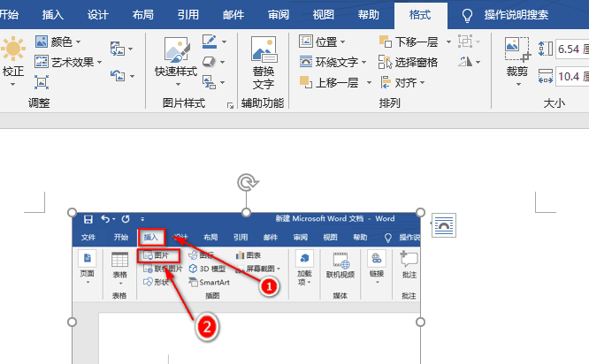Click the picture width field showing 10.4
The height and width of the screenshot is (364, 589).
point(572,77)
